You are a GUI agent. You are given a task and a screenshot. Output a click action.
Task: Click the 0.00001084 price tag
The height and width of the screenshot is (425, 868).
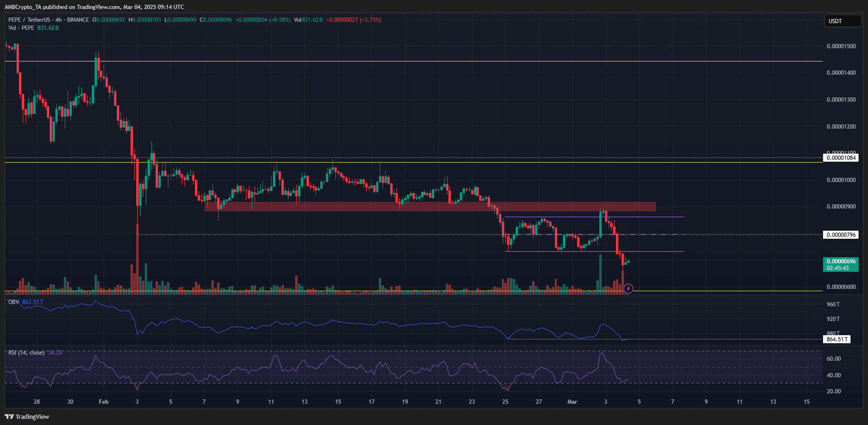click(841, 158)
